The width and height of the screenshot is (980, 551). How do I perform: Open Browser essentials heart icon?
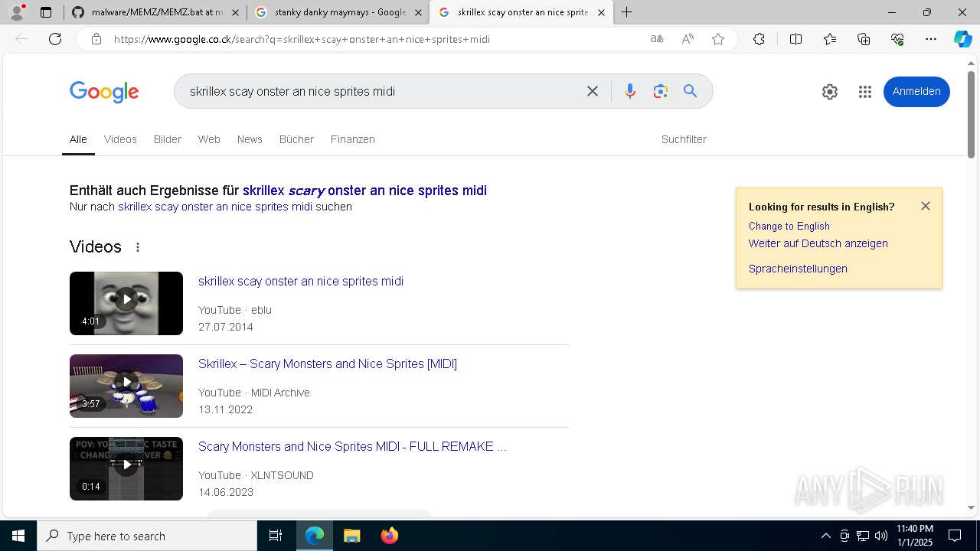tap(897, 39)
